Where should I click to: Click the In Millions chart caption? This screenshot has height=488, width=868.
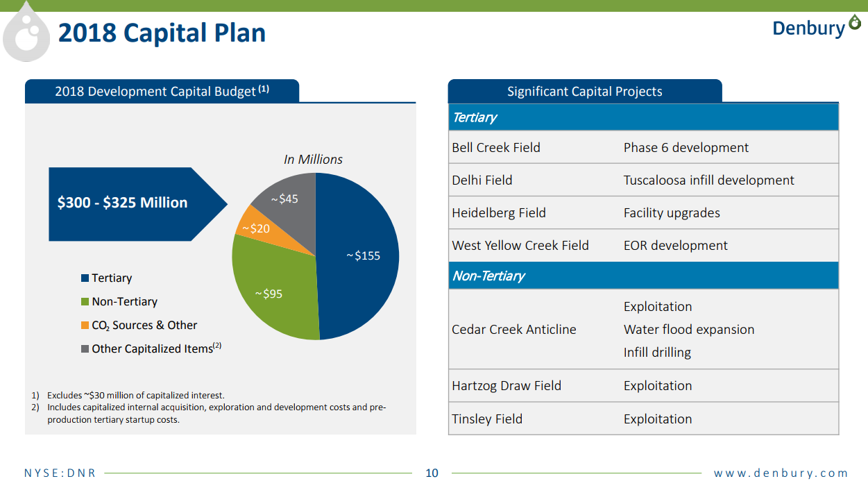pos(313,159)
